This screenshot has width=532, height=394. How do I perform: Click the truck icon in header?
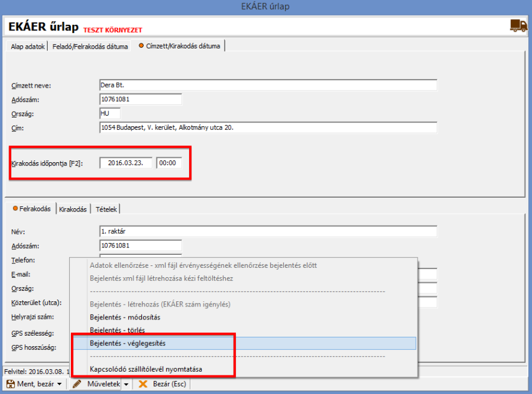click(518, 25)
